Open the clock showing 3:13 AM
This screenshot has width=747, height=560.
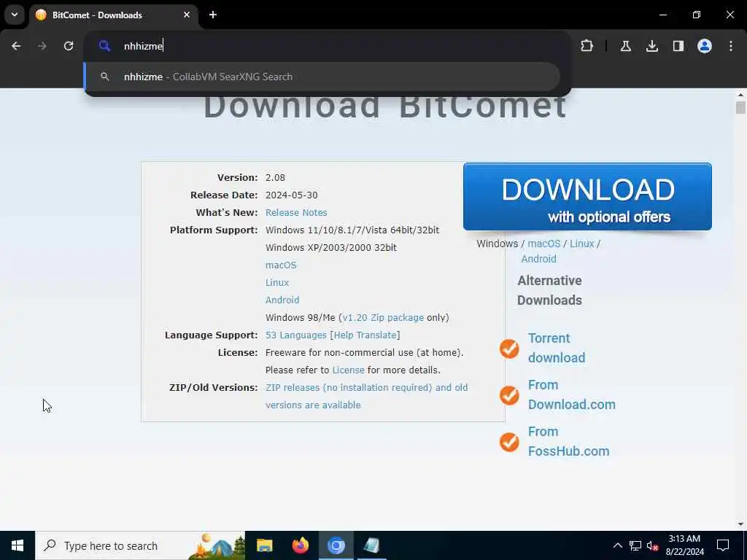[684, 545]
